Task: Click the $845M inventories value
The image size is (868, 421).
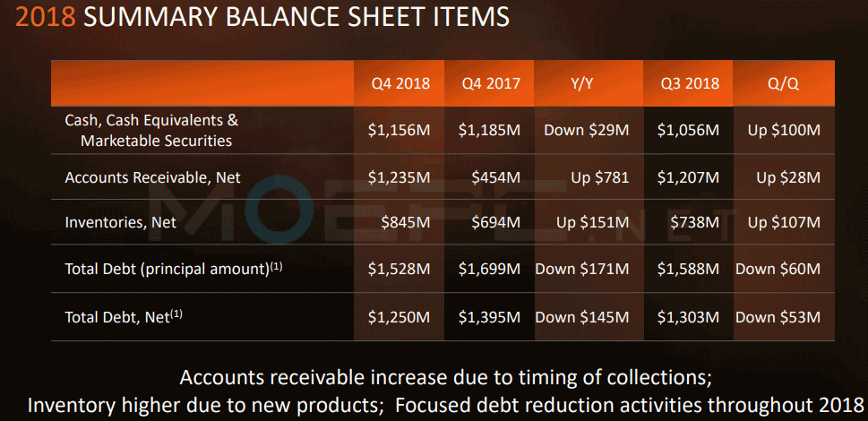Action: coord(405,222)
